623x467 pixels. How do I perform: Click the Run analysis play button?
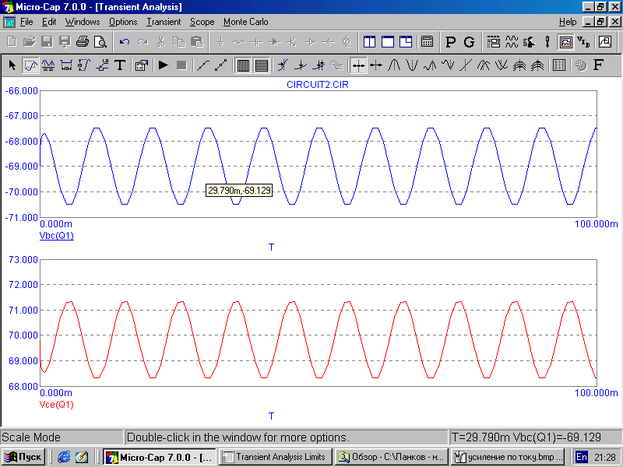click(x=163, y=65)
